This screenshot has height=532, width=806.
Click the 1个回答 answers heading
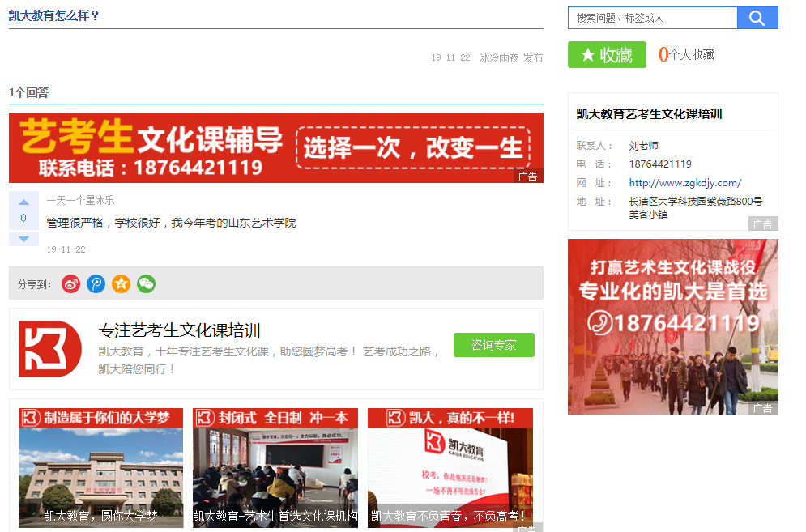pyautogui.click(x=29, y=92)
